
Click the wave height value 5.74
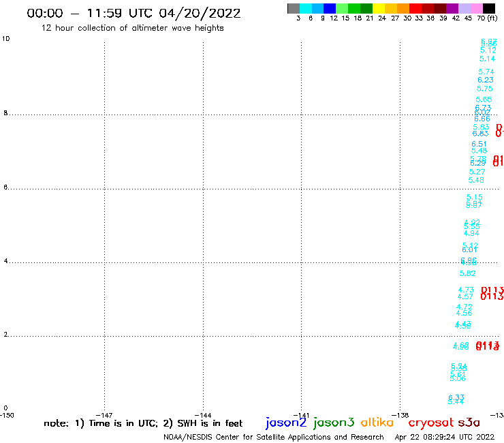click(486, 72)
